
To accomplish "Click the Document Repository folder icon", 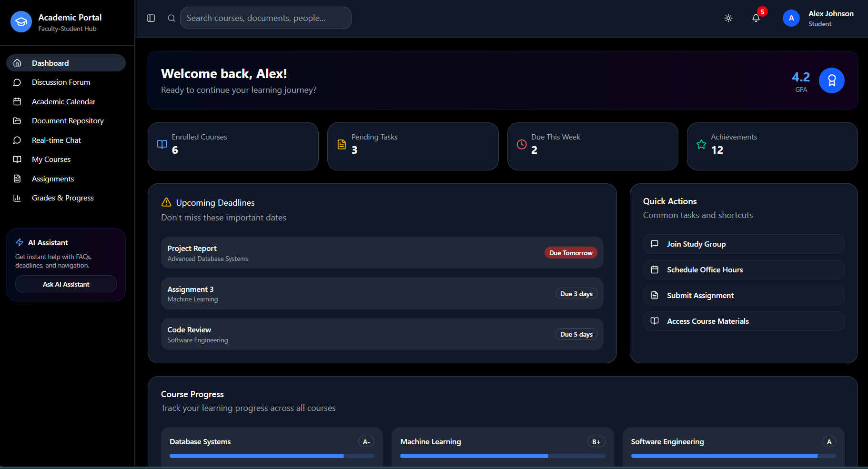I will click(x=17, y=121).
